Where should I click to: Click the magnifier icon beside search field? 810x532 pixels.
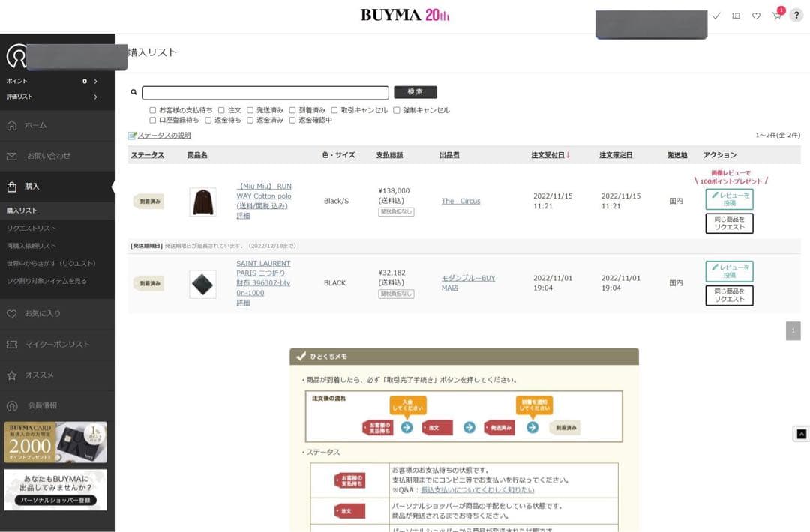click(x=133, y=92)
